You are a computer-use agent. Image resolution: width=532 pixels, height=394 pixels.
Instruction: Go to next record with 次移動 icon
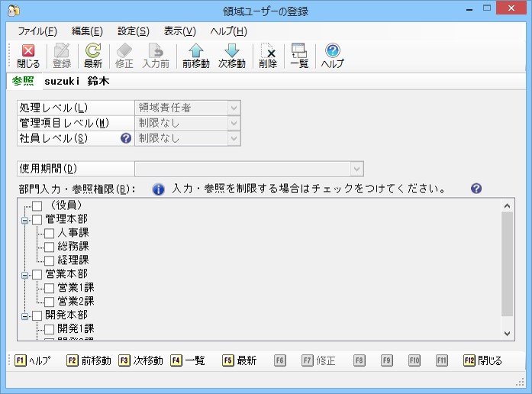coord(232,56)
